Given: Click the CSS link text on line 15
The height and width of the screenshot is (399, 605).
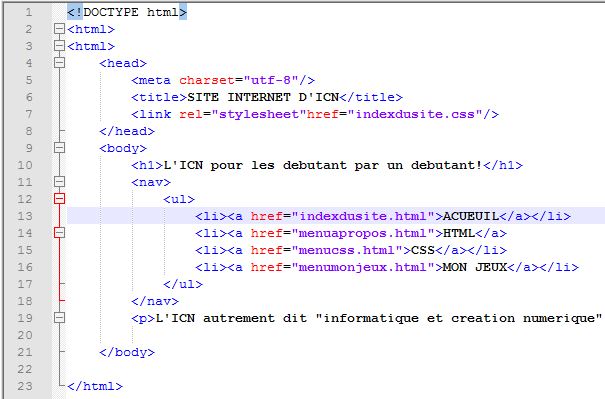Looking at the screenshot, I should [x=423, y=250].
